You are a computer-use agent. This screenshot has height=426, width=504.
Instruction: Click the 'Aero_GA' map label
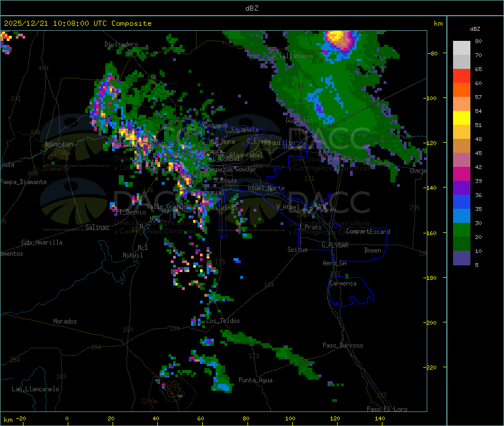(x=335, y=264)
